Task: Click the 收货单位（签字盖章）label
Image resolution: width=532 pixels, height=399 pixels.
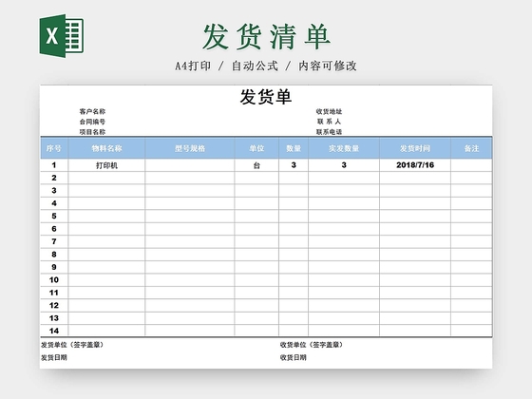Action: 313,345
